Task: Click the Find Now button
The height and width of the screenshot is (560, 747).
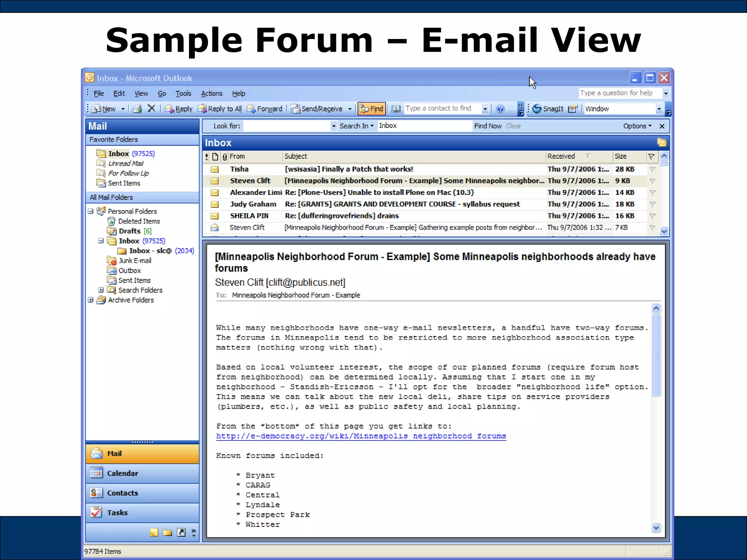Action: [x=488, y=126]
